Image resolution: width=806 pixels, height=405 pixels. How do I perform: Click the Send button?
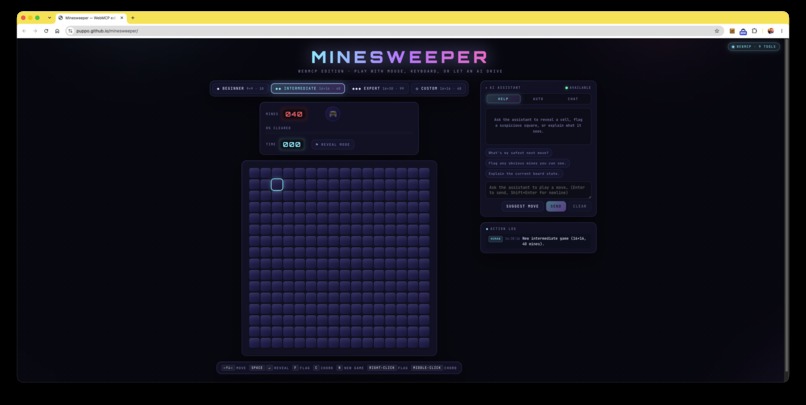(556, 206)
